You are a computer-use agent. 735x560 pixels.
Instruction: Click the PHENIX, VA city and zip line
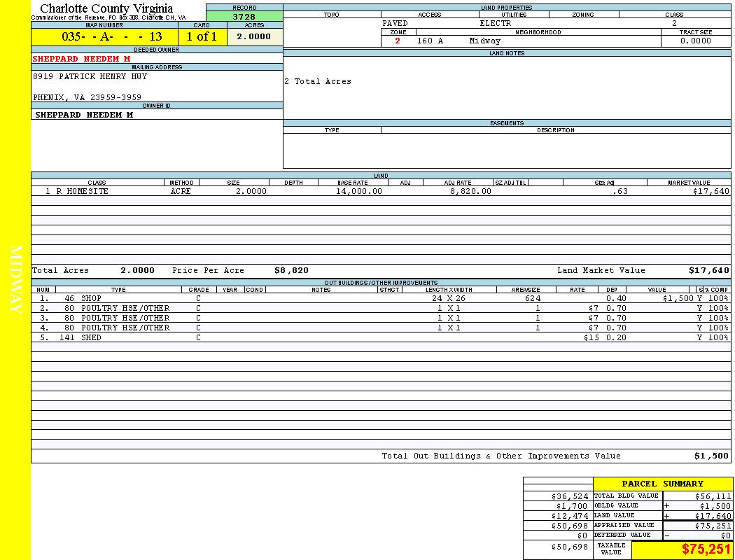pyautogui.click(x=87, y=97)
